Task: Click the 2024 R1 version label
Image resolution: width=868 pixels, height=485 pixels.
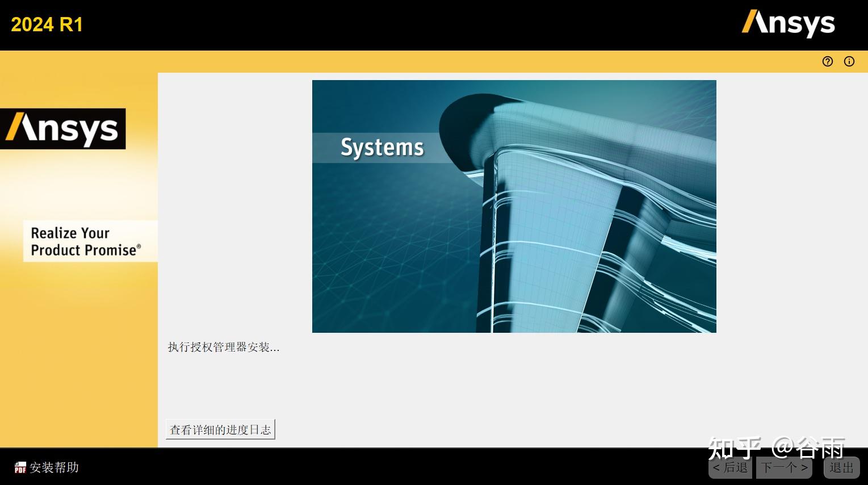Action: tap(47, 23)
